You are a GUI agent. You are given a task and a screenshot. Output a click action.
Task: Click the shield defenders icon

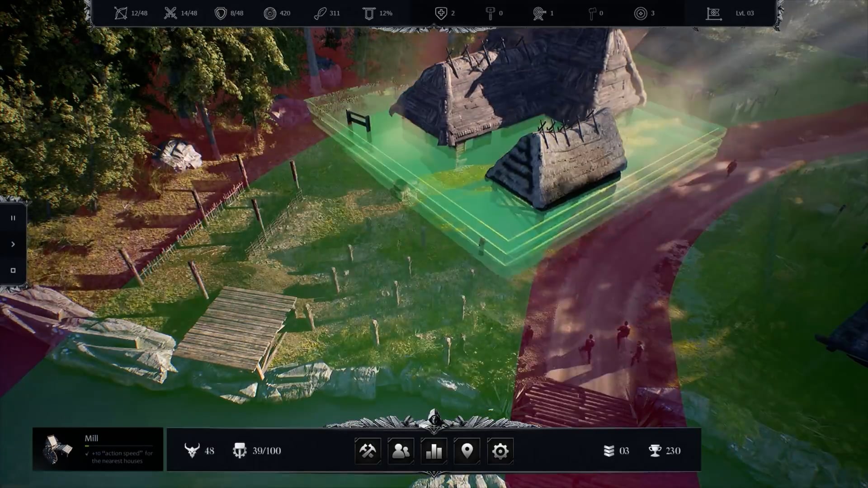(x=220, y=13)
